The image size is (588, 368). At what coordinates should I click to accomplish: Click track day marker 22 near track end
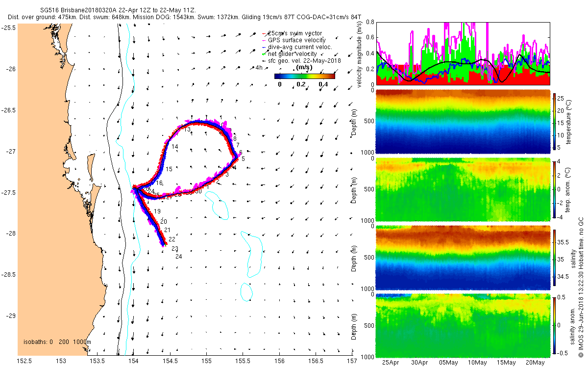[x=172, y=239]
